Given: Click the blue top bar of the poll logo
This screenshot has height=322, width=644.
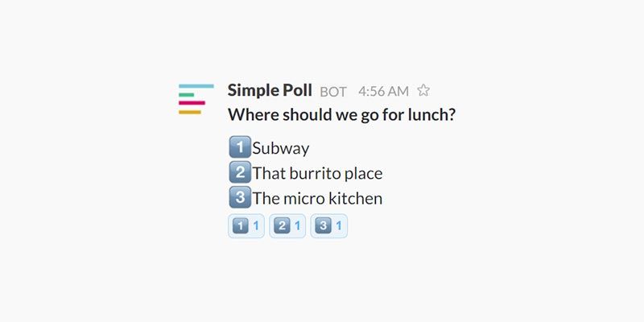Looking at the screenshot, I should click(196, 85).
